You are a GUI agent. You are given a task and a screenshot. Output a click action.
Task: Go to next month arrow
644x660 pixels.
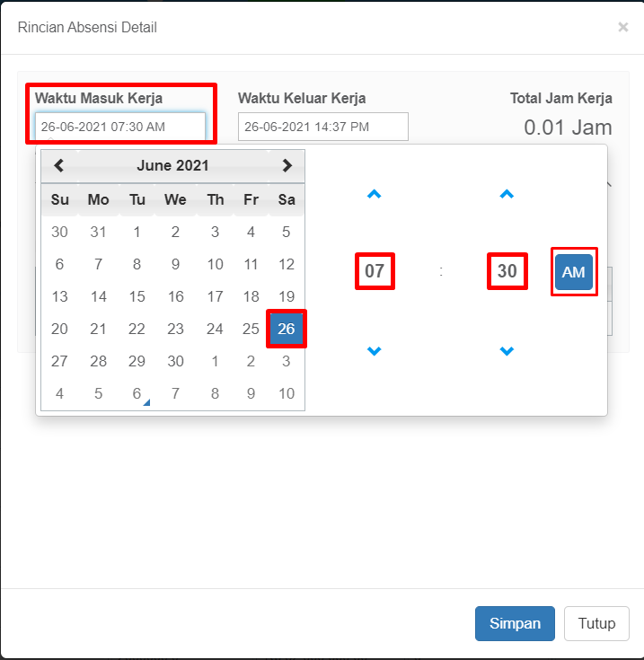(287, 165)
